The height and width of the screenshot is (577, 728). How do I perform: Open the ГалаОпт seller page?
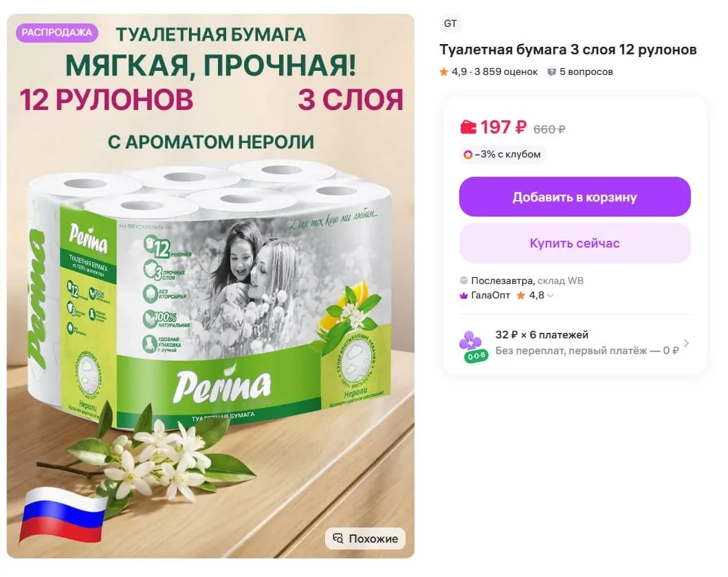490,296
